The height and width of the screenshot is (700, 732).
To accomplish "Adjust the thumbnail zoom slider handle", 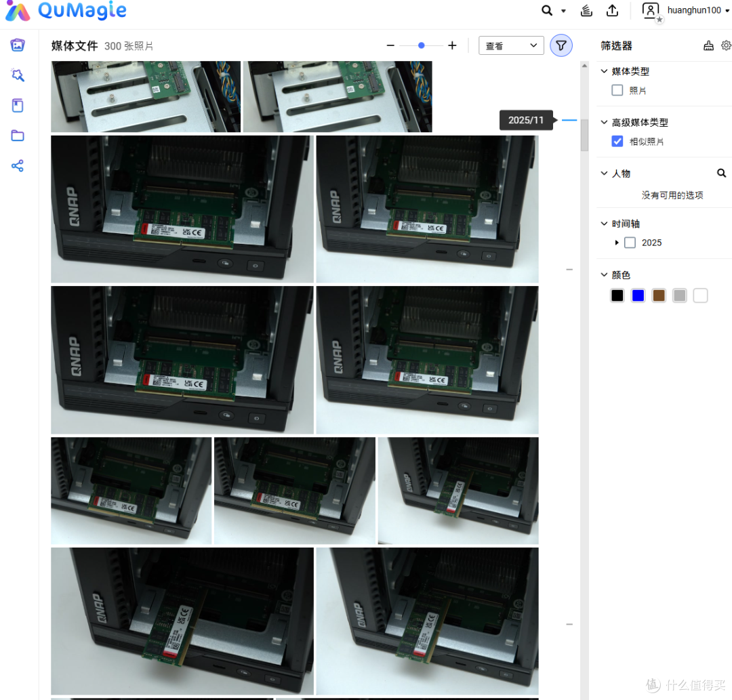I will (x=422, y=45).
